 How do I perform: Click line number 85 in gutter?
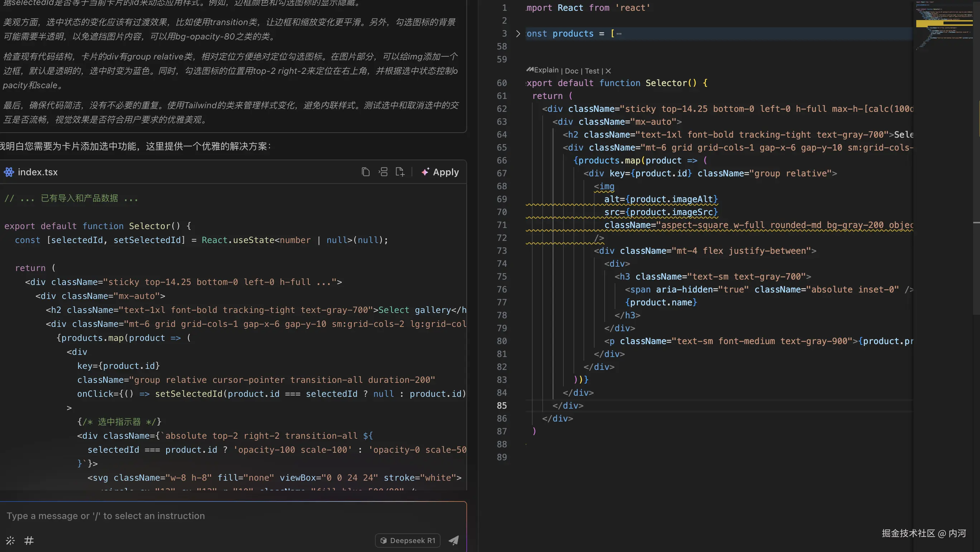tap(501, 405)
